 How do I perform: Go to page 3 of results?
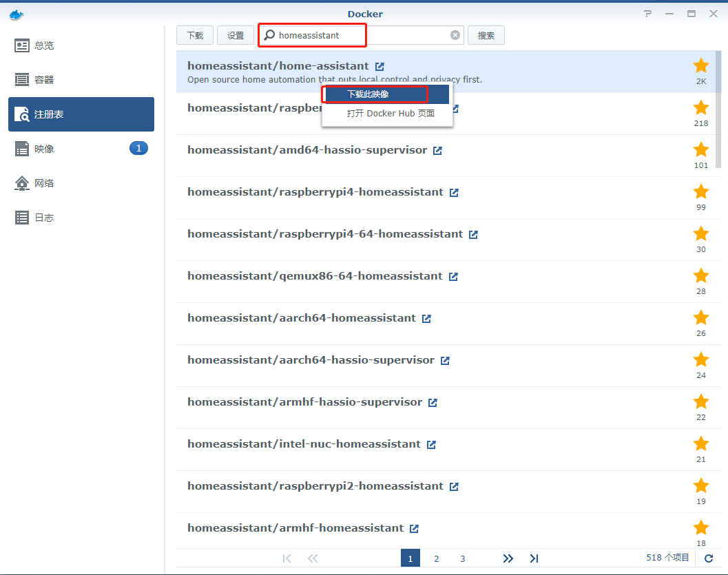click(462, 558)
